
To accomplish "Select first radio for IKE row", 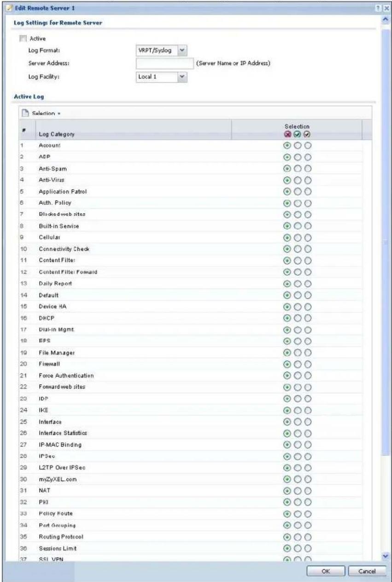I will point(288,410).
